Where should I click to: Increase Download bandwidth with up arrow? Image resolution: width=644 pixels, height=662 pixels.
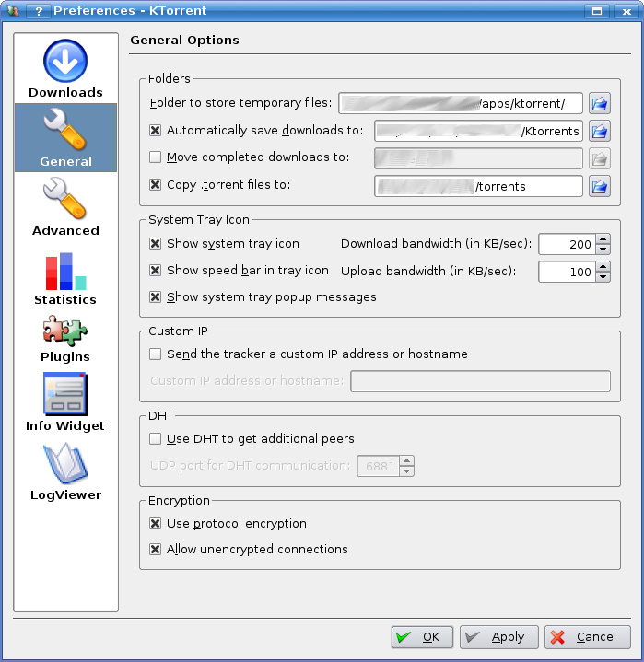[603, 239]
